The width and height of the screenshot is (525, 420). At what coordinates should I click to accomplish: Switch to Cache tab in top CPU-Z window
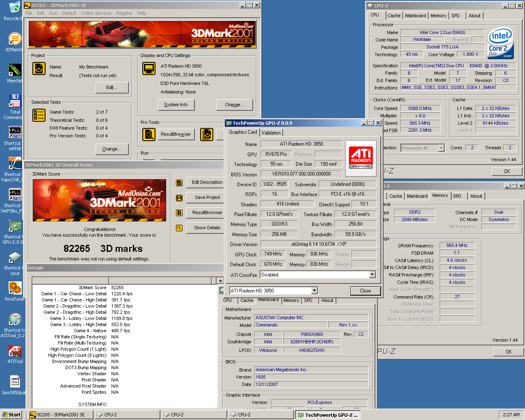point(394,16)
